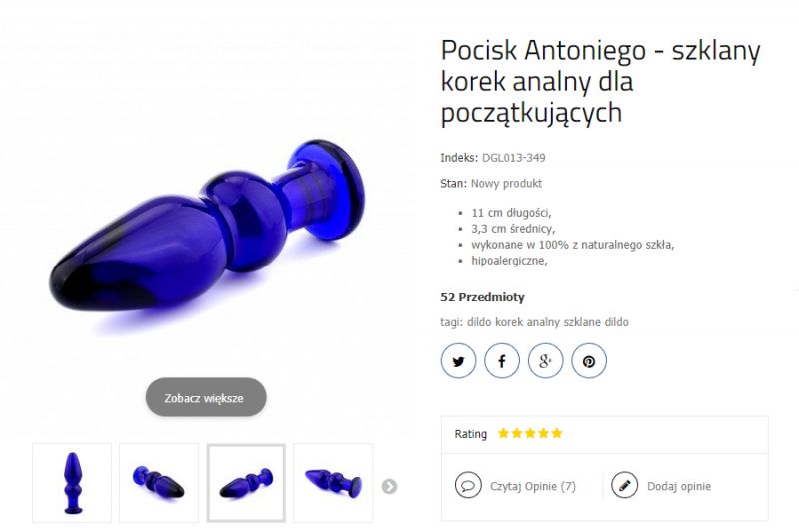The image size is (799, 532).
Task: Click the pencil icon to add review
Action: click(624, 485)
